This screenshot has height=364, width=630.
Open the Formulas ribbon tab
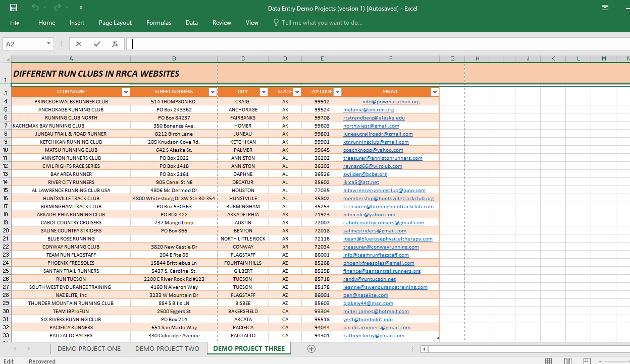(159, 23)
